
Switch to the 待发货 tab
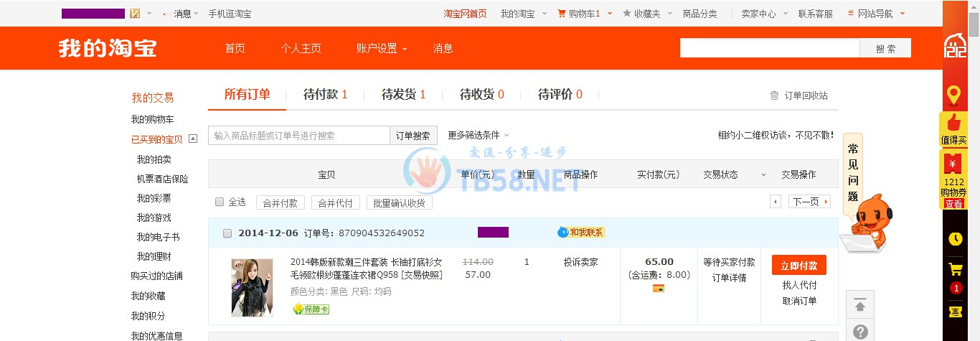(404, 94)
